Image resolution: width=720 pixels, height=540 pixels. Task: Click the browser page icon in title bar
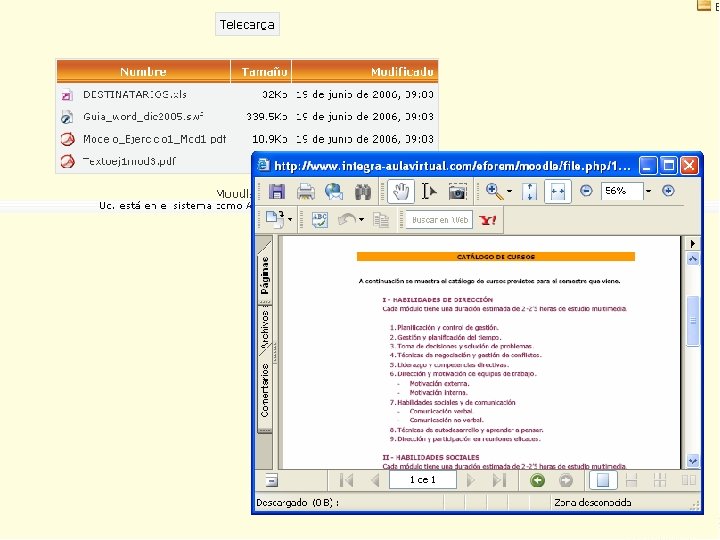coord(263,165)
